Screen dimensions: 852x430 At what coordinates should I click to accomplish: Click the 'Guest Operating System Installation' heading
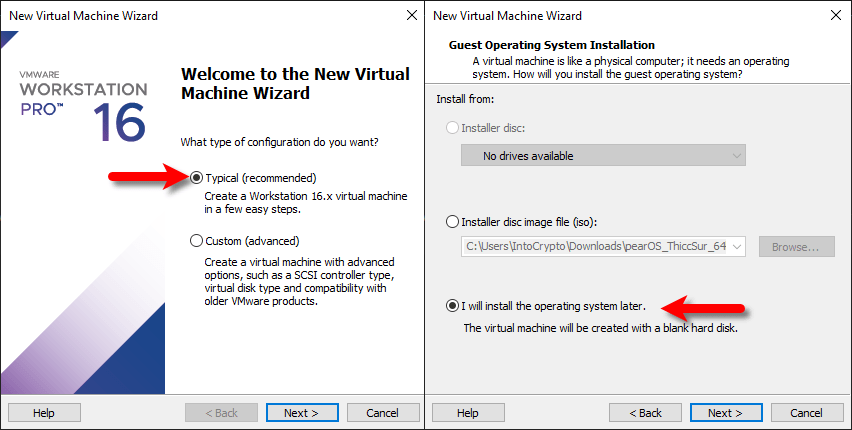coord(552,45)
